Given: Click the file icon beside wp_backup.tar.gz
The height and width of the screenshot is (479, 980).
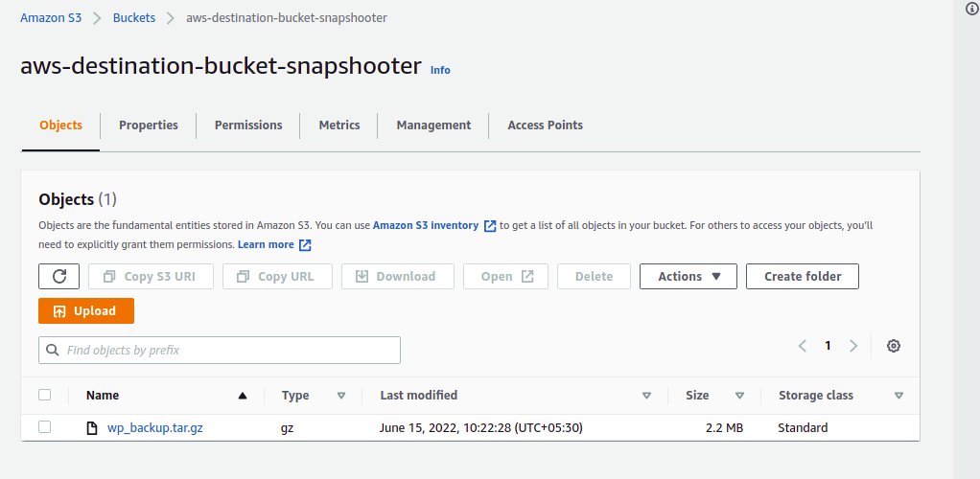Looking at the screenshot, I should tap(92, 428).
